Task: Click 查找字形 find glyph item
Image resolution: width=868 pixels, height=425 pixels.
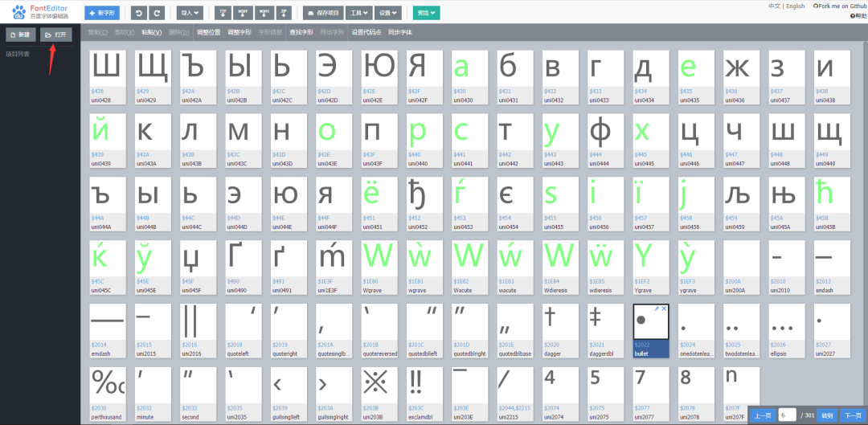Action: (301, 33)
